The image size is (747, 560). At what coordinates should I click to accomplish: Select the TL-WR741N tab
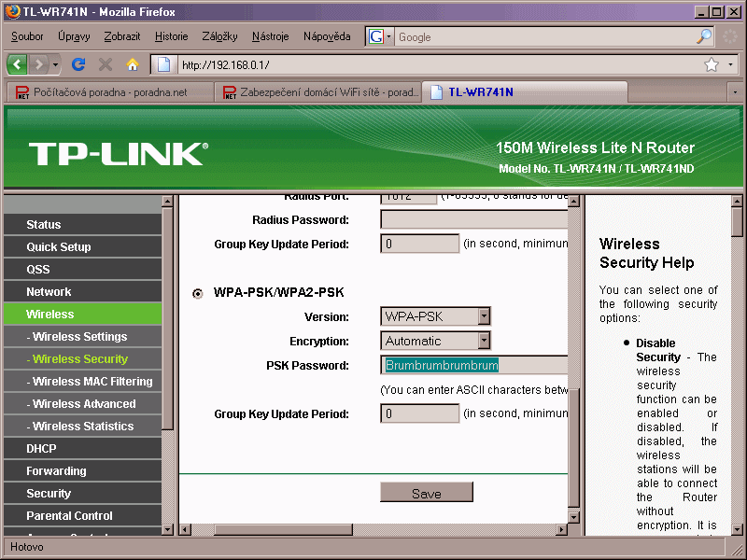tap(525, 91)
